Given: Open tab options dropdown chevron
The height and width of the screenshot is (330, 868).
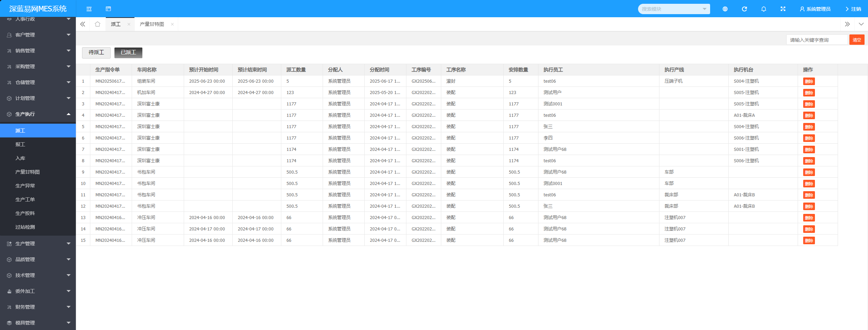Looking at the screenshot, I should click(861, 24).
